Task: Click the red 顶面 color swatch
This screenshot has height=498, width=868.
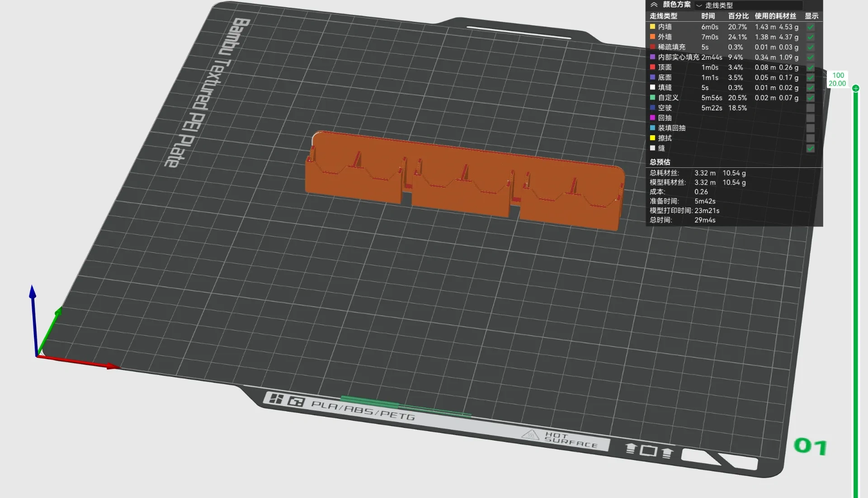Action: point(652,67)
